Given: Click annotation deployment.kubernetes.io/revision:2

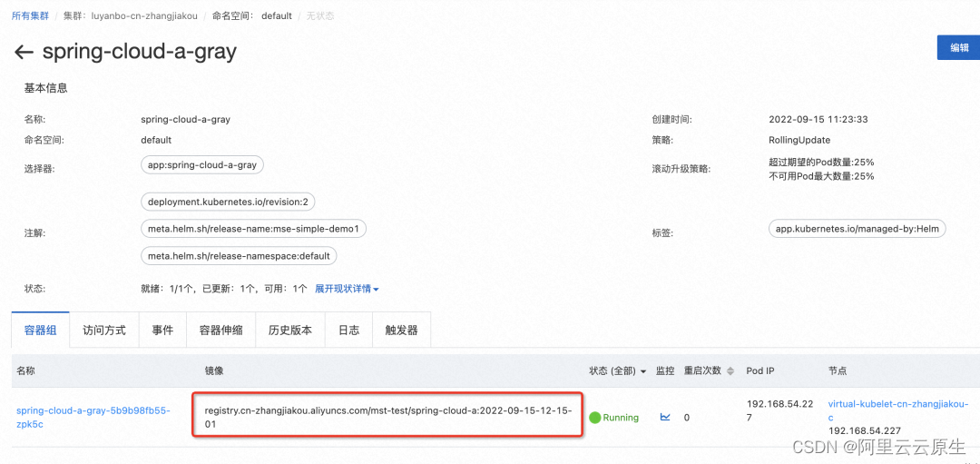Looking at the screenshot, I should point(228,202).
